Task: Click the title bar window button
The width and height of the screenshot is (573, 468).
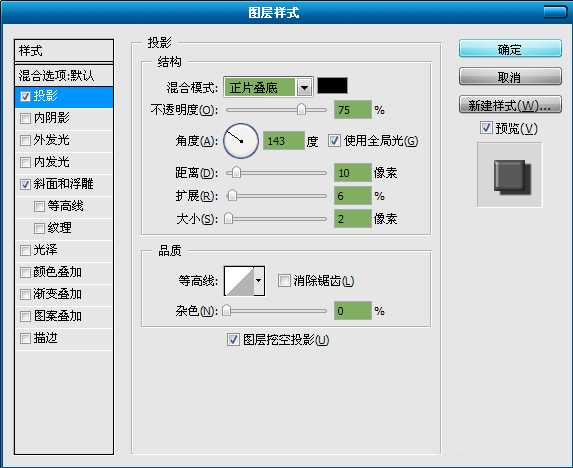Action: [x=554, y=12]
